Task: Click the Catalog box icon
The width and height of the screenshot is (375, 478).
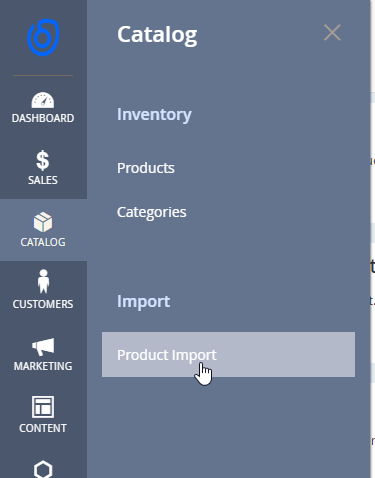Action: 43,222
